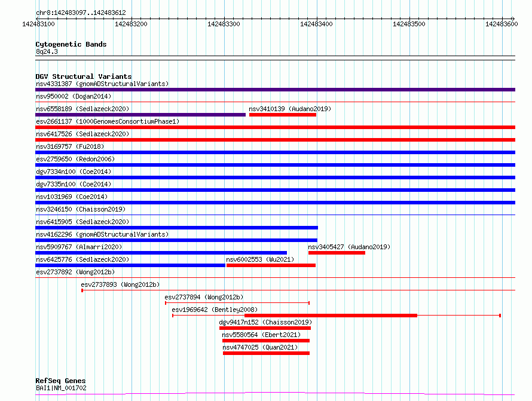Click ruler position 142483400
Viewport: 532px width, 401px height.
(316, 24)
